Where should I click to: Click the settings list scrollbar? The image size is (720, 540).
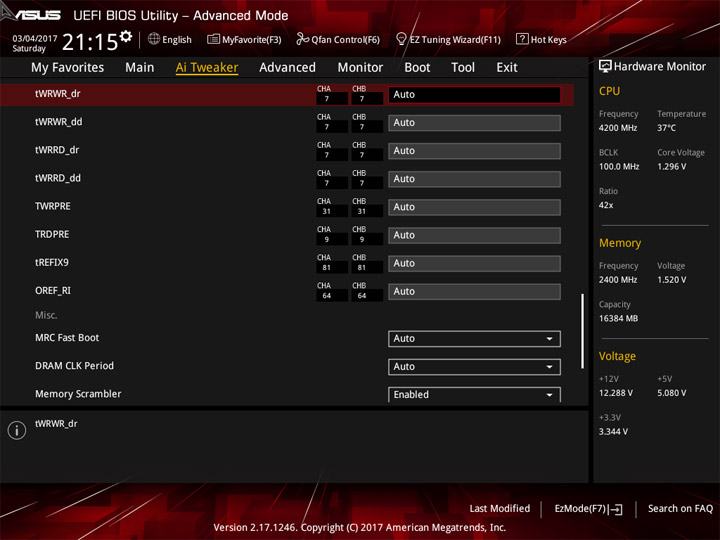[582, 331]
